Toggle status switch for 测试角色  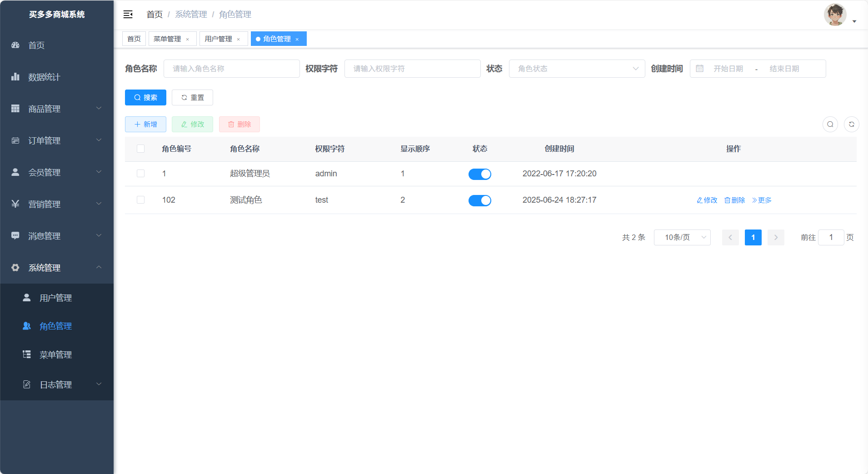click(479, 200)
